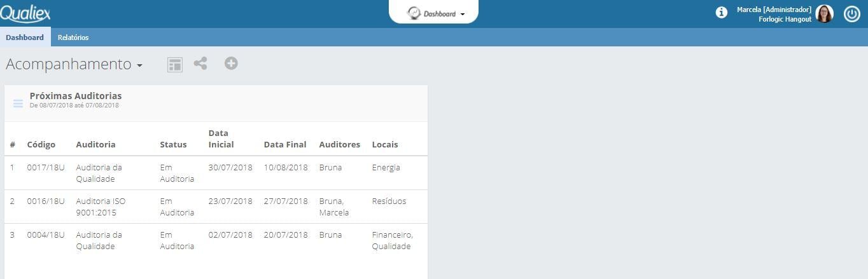Click start date 23/07/2018
868x279 pixels.
pos(230,201)
